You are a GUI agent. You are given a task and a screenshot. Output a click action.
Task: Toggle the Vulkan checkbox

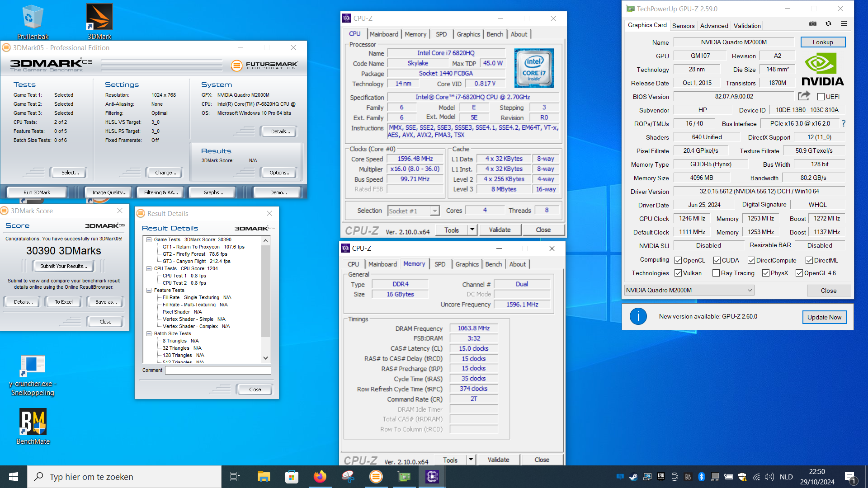[678, 273]
